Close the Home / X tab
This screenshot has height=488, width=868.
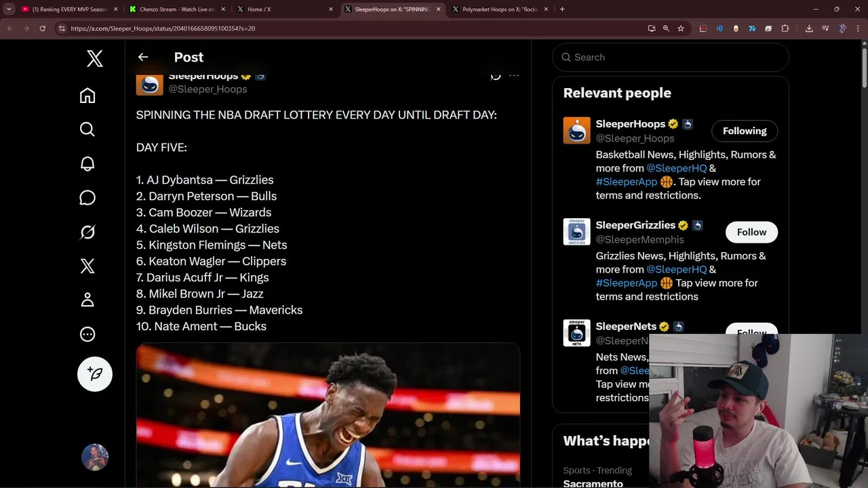pyautogui.click(x=331, y=9)
